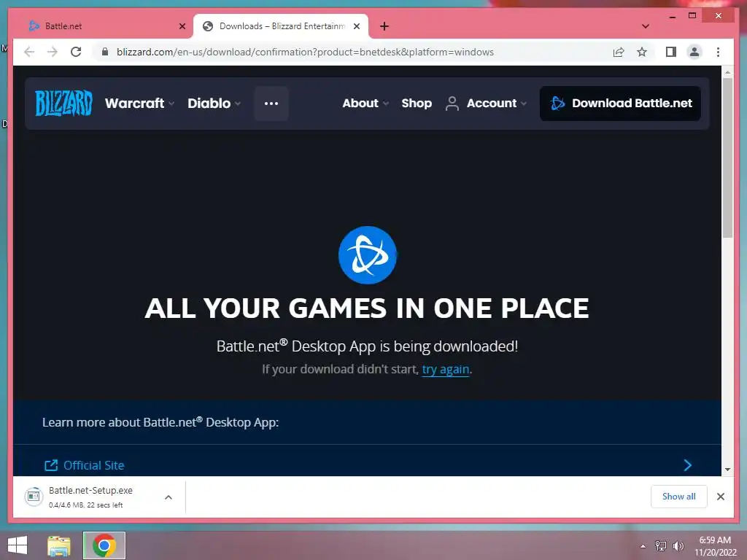This screenshot has height=560, width=747.
Task: Click the Battle.net tab favicon
Action: tap(34, 26)
